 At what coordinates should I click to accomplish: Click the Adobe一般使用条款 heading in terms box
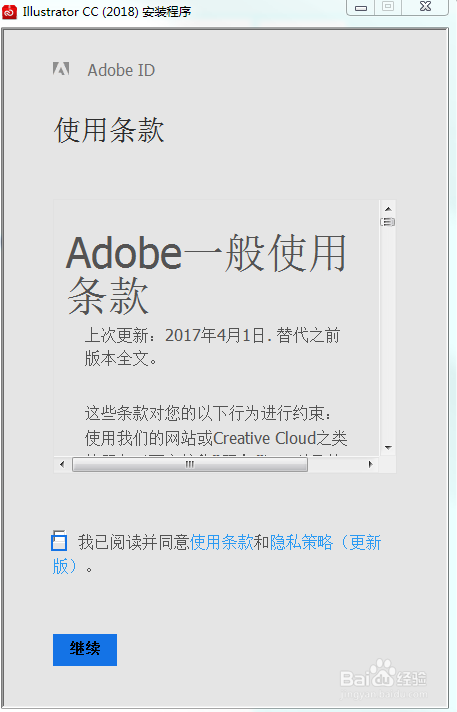click(x=207, y=274)
